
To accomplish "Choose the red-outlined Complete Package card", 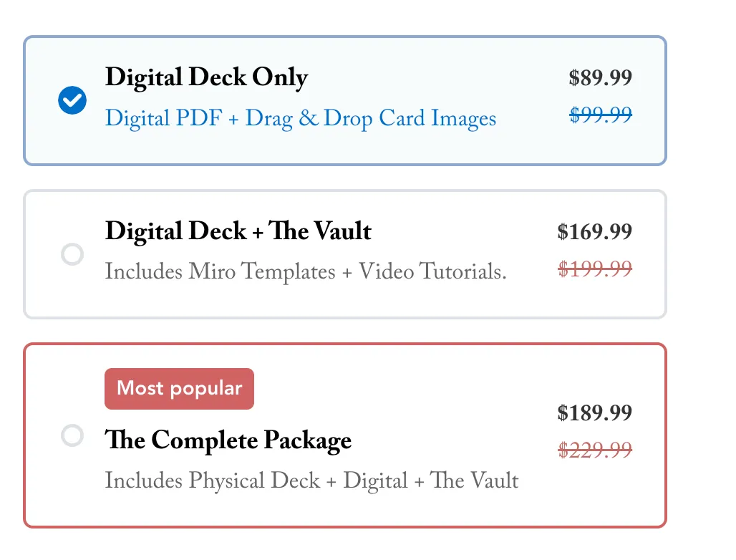I will pos(345,435).
